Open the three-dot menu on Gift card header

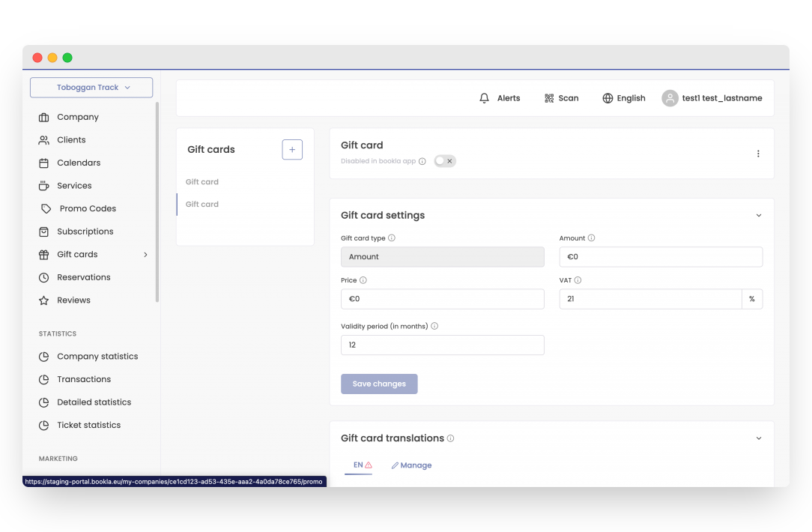pyautogui.click(x=758, y=154)
